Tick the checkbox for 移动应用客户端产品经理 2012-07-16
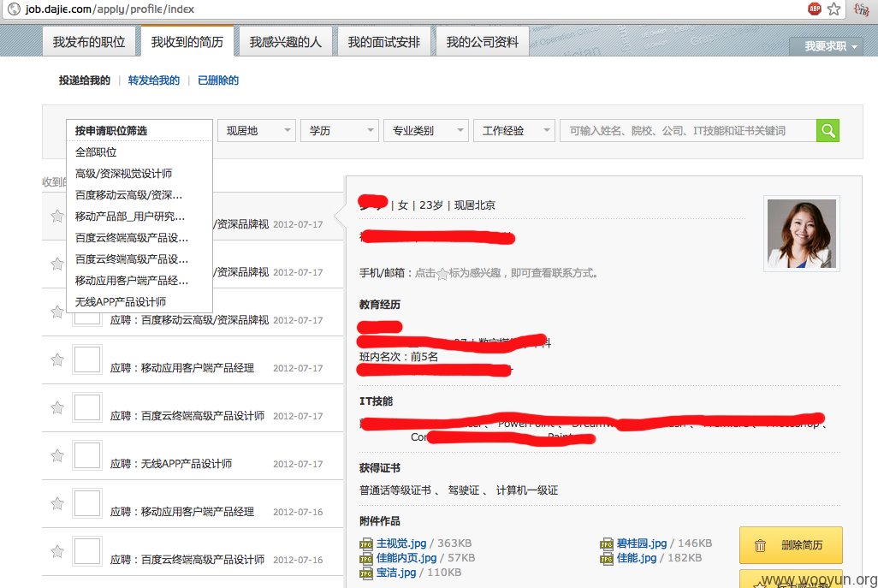This screenshot has width=878, height=588. tap(87, 503)
